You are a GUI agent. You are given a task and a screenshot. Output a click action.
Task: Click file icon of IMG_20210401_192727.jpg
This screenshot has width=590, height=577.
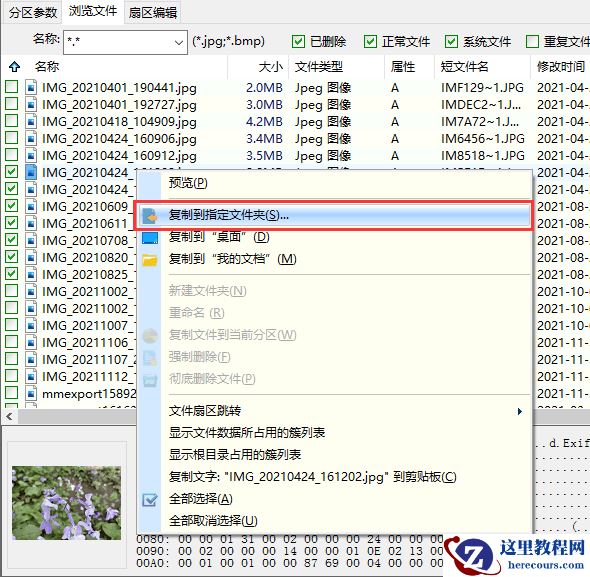tap(31, 104)
